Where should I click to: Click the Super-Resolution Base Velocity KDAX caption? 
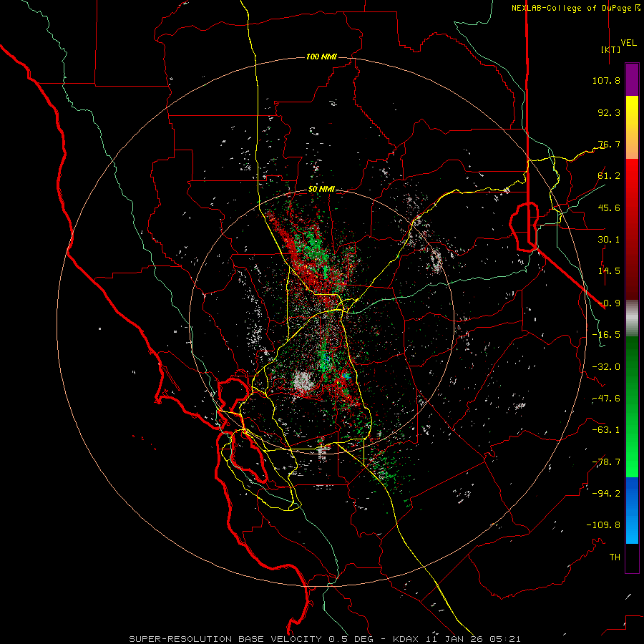325,639
